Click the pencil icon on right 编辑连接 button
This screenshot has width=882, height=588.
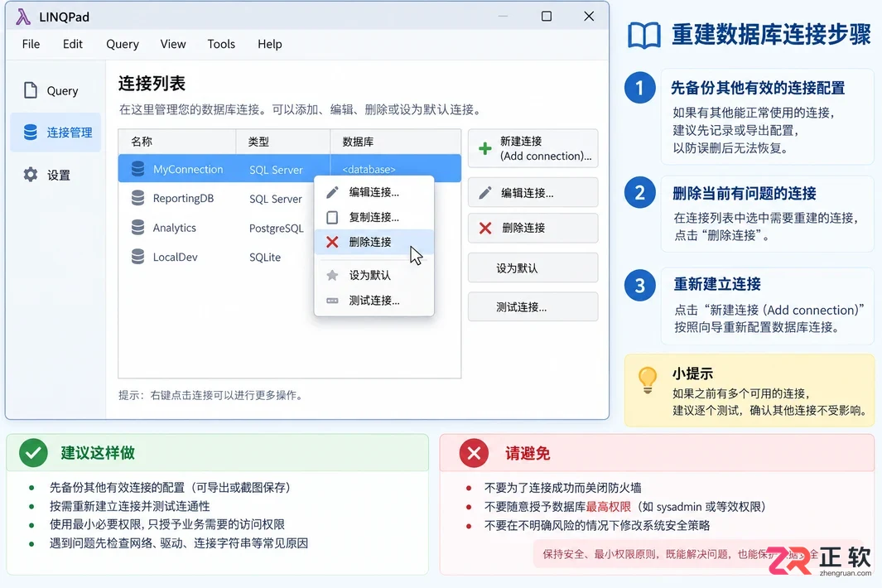click(484, 193)
